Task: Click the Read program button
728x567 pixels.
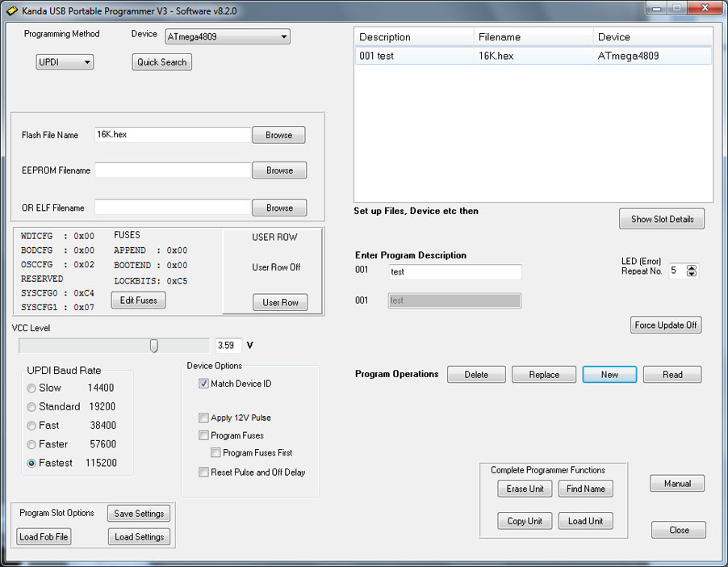Action: coord(672,375)
